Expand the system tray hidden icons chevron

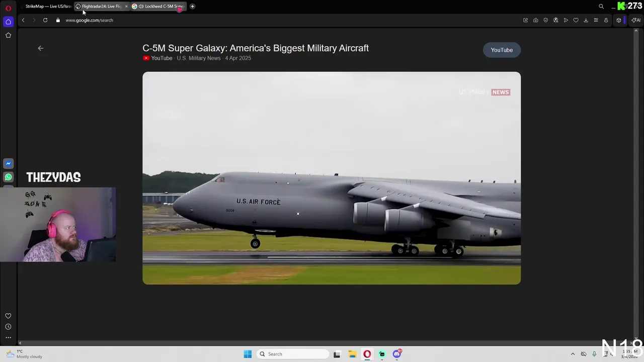click(x=573, y=354)
